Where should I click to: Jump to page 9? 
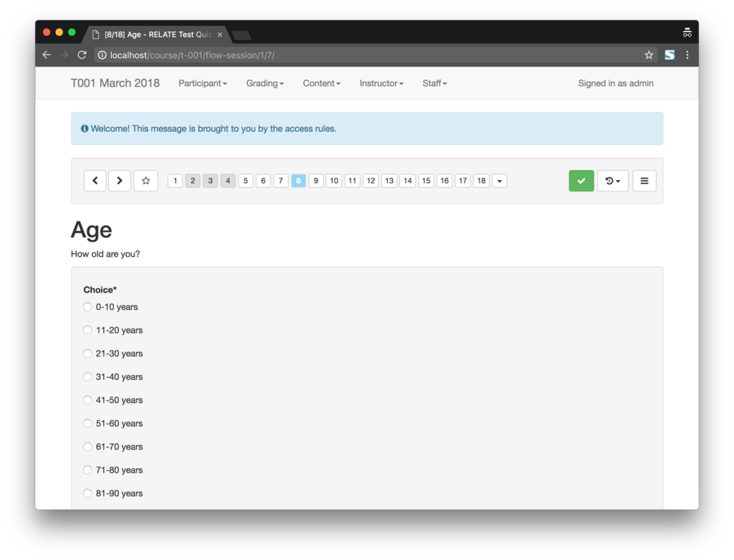[316, 181]
